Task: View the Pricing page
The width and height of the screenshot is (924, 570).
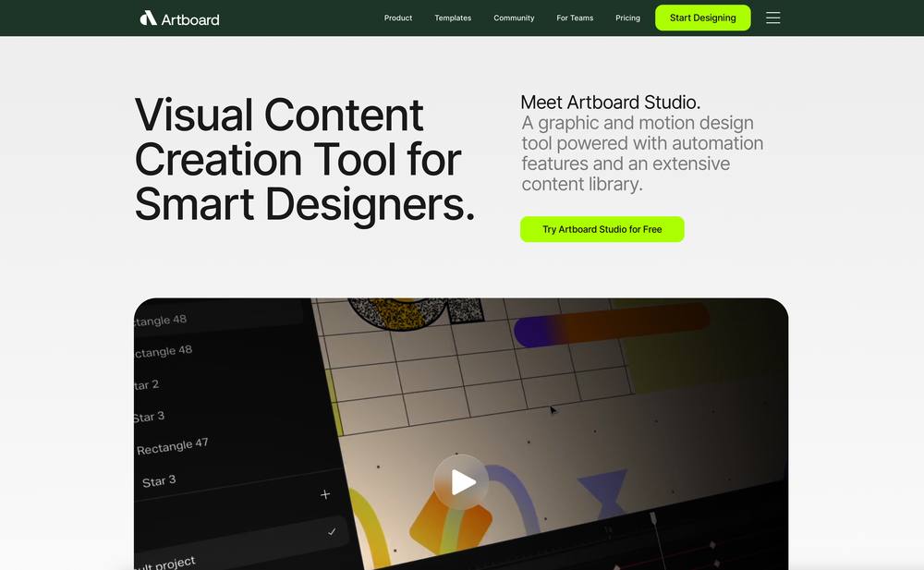Action: click(x=627, y=18)
